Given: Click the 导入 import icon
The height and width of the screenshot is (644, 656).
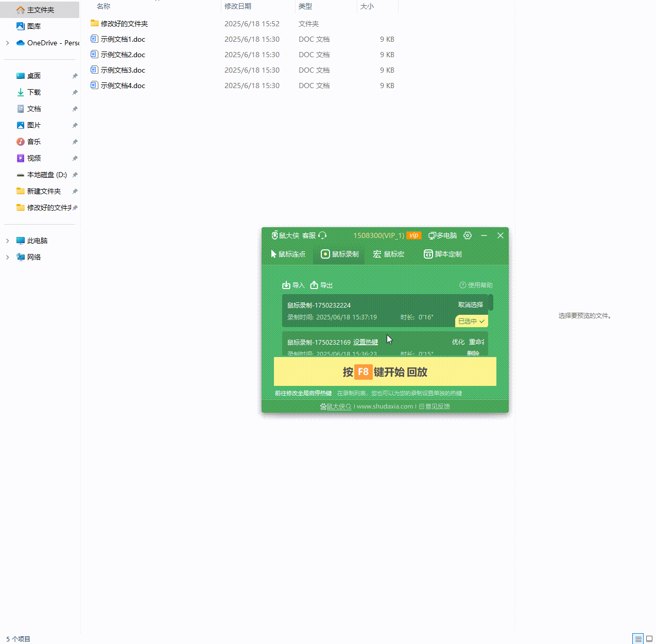Looking at the screenshot, I should click(286, 285).
